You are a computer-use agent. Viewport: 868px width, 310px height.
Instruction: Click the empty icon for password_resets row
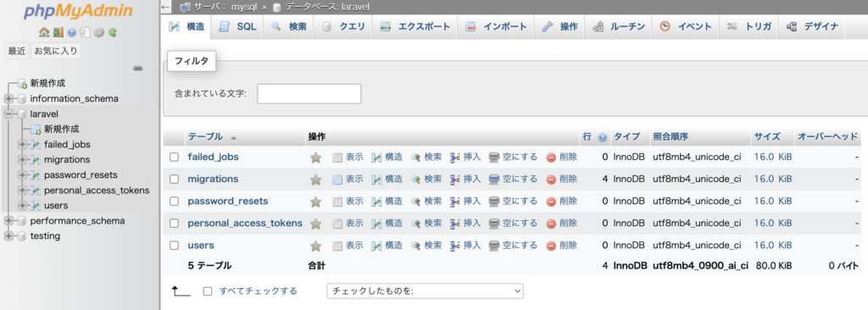click(x=494, y=202)
